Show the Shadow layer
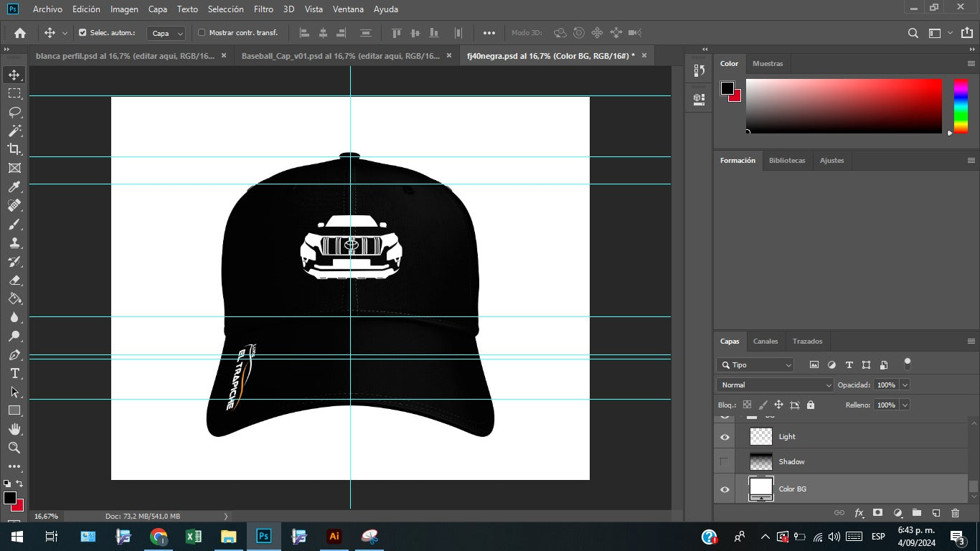The width and height of the screenshot is (980, 551). (725, 461)
